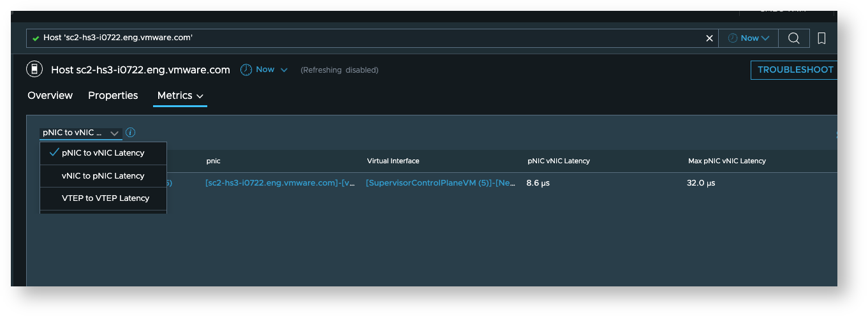Screen dimensions: 868x317
Task: Sort by Max pNIC vNIC Latency header
Action: point(727,161)
